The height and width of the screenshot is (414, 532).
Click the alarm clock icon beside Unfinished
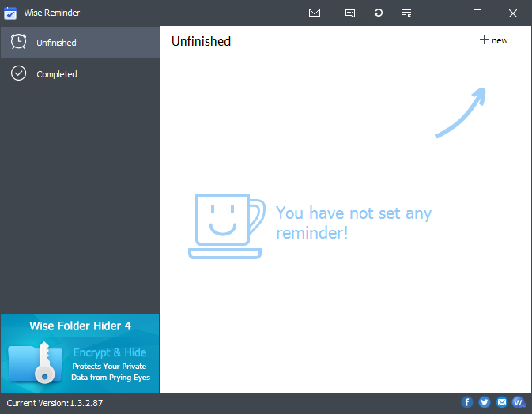pos(19,43)
